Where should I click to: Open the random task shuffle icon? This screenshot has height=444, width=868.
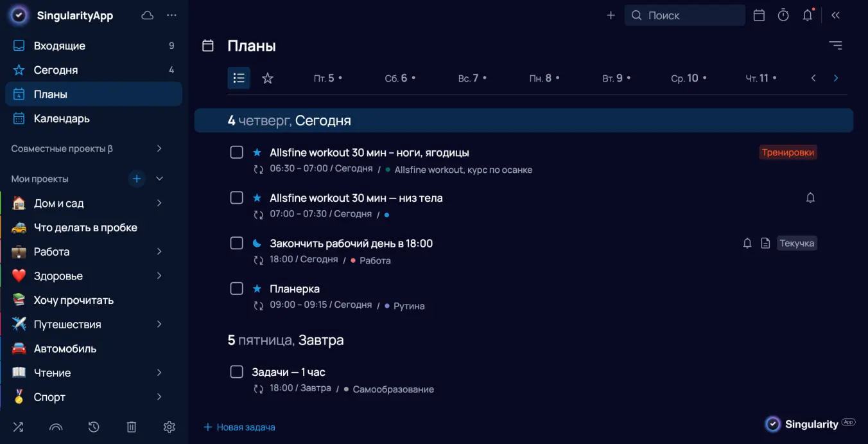(17, 427)
